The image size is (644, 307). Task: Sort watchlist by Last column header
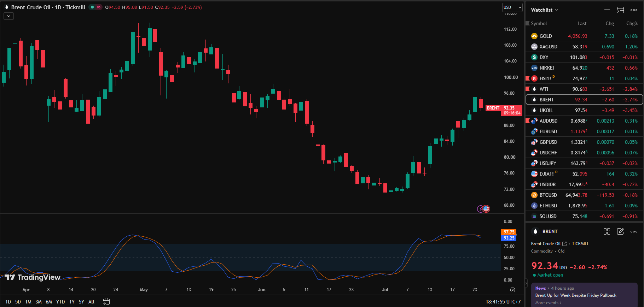582,23
